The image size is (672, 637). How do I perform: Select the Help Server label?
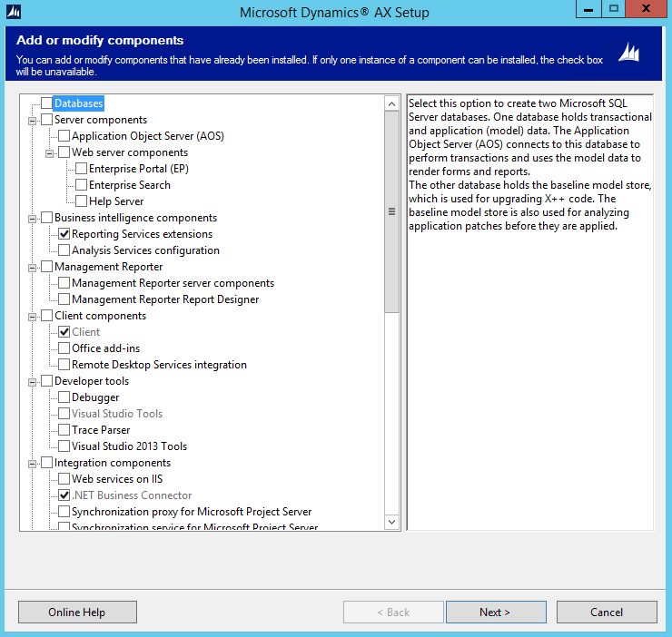(116, 201)
